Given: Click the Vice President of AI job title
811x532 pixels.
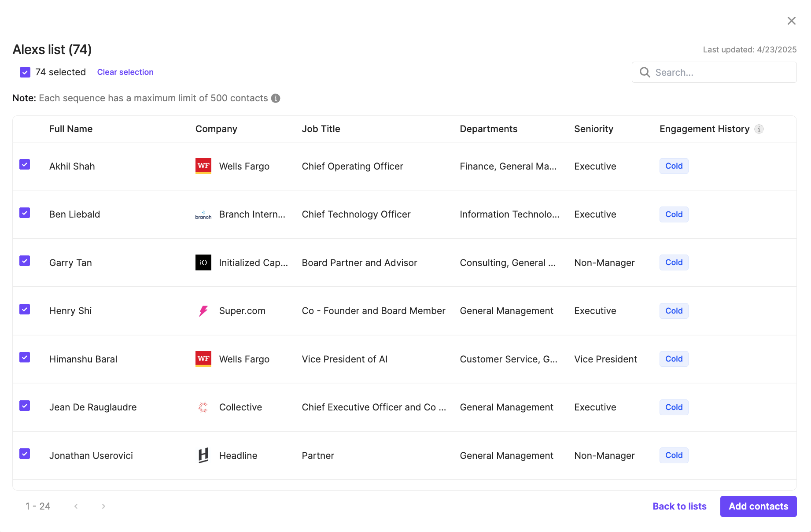Looking at the screenshot, I should tap(345, 359).
